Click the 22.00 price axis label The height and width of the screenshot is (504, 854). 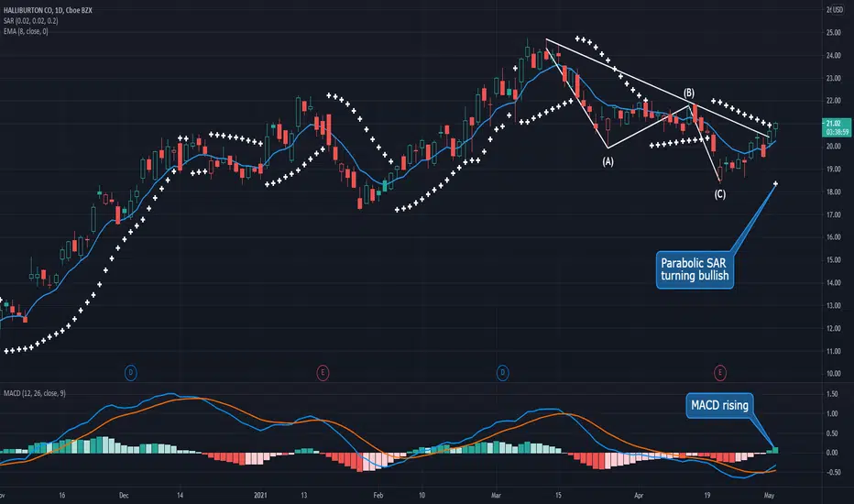coord(833,101)
